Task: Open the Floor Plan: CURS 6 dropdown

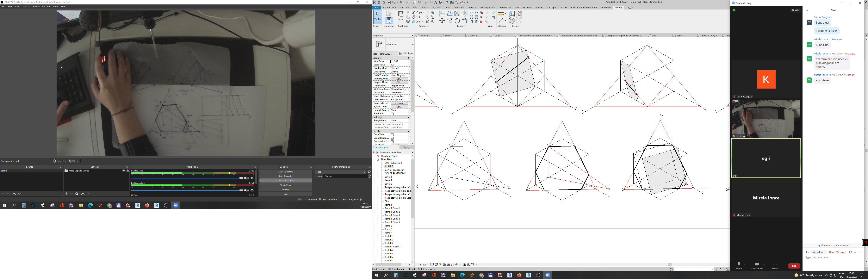Action: click(385, 54)
